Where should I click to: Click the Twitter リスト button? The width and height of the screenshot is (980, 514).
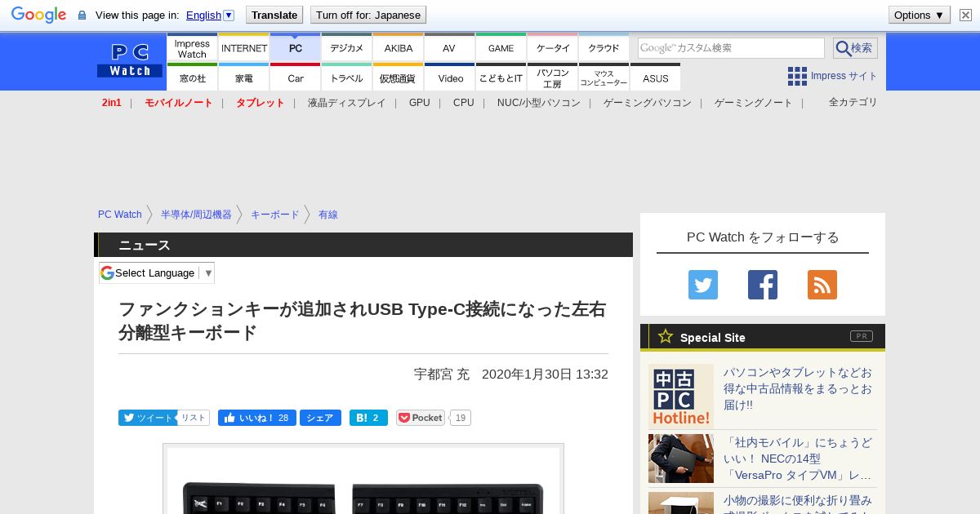[194, 418]
